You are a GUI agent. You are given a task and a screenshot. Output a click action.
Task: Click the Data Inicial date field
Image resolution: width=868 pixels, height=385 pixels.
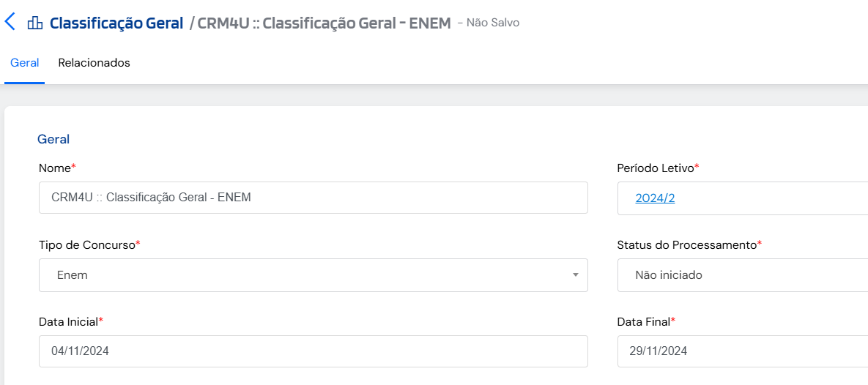point(313,351)
